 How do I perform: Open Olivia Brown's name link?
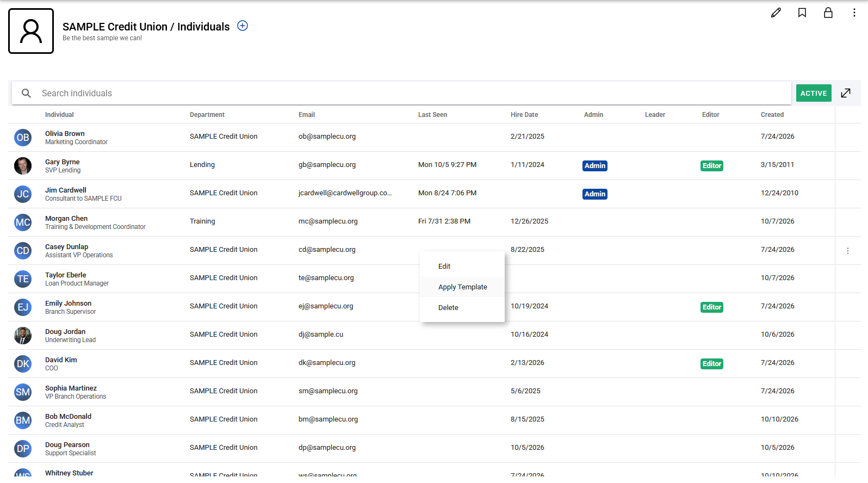coord(65,134)
